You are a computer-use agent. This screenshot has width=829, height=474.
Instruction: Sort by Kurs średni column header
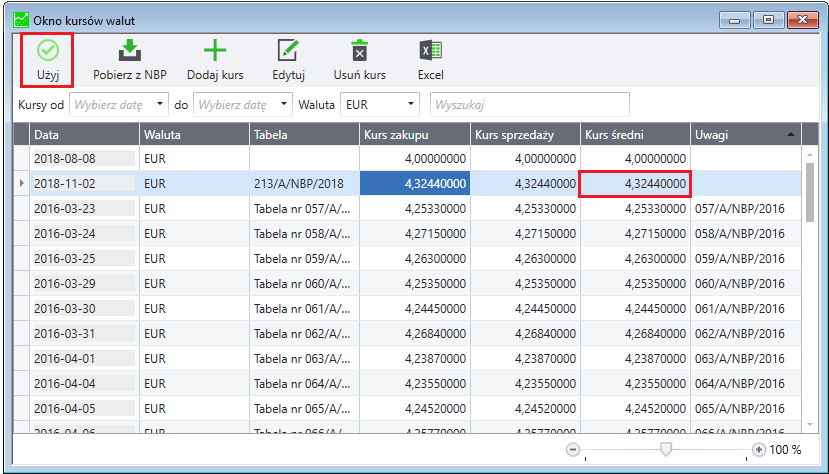pos(635,135)
